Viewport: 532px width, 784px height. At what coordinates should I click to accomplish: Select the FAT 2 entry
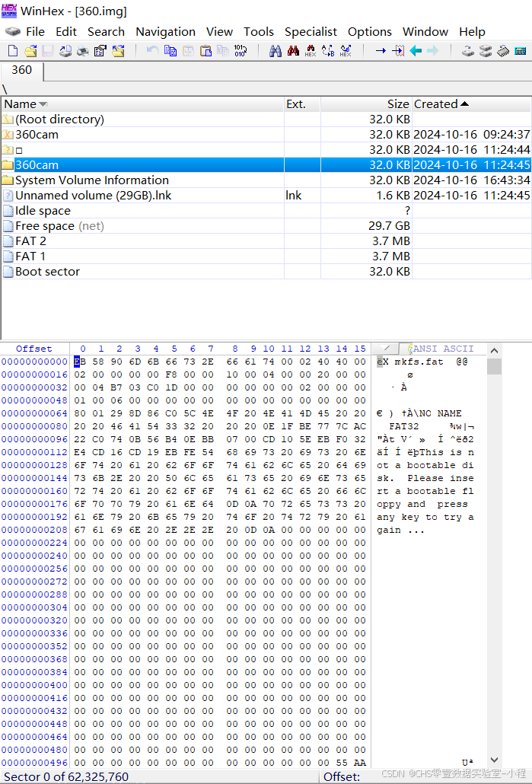(x=266, y=241)
